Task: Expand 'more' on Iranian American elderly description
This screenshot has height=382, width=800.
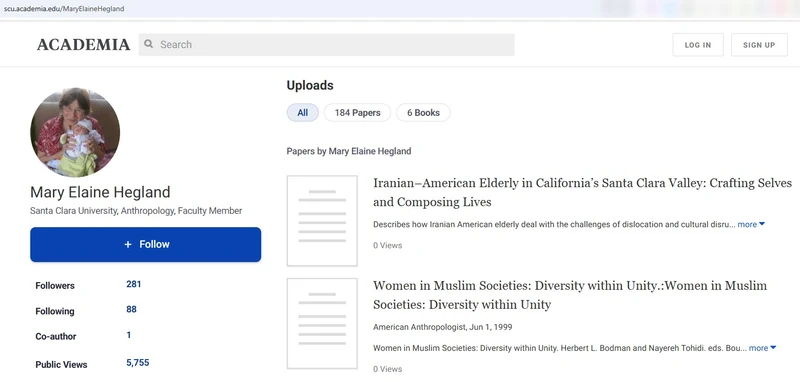Action: point(751,224)
